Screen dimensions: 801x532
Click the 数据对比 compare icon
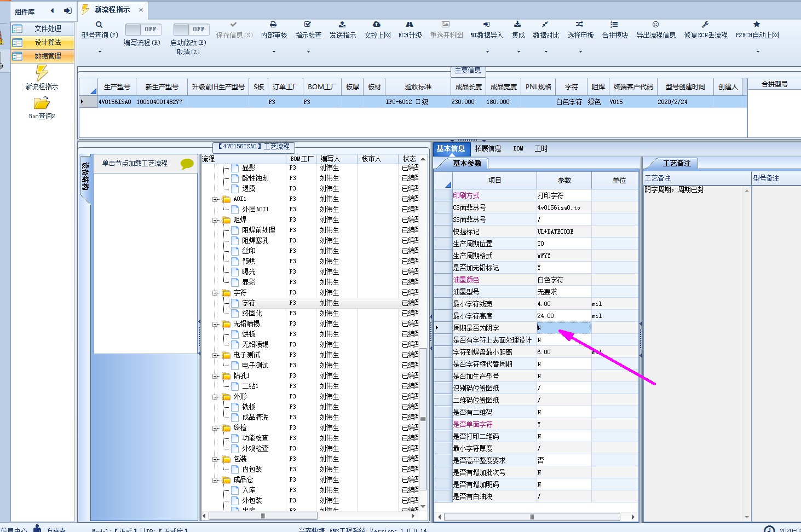click(545, 25)
